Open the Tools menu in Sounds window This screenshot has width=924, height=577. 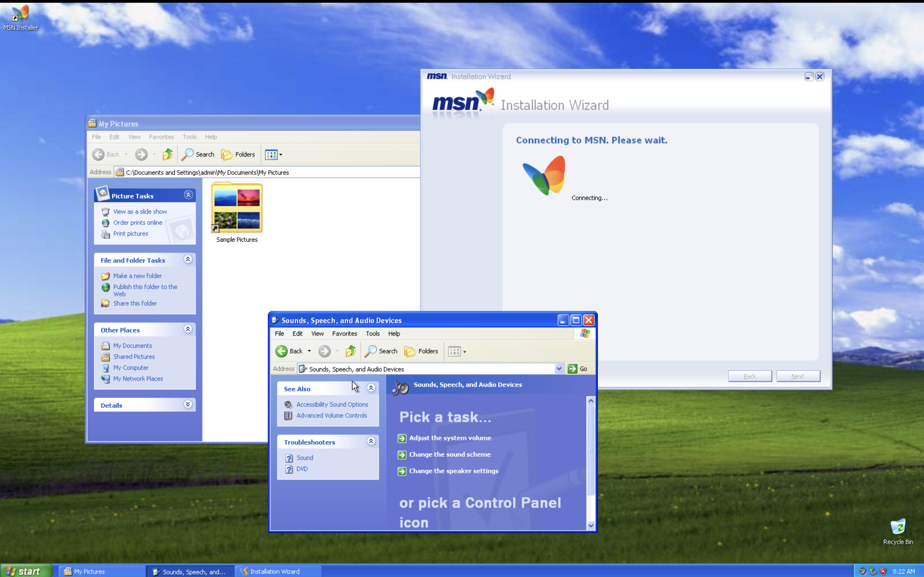372,334
